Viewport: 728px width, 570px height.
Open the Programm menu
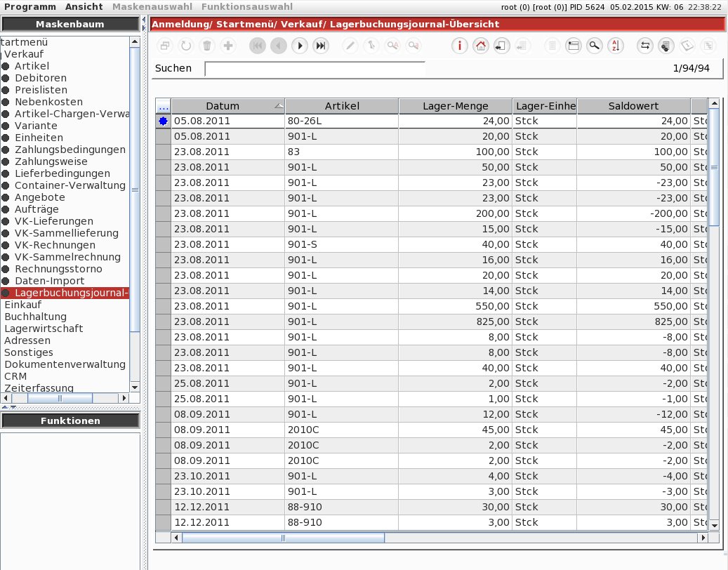pyautogui.click(x=29, y=6)
